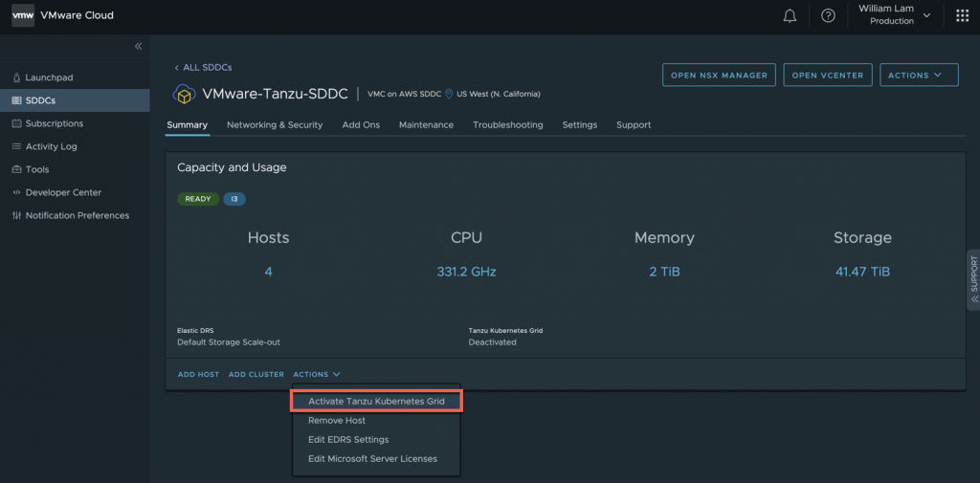Switch to the Troubleshooting tab
This screenshot has height=483, width=980.
pyautogui.click(x=507, y=124)
